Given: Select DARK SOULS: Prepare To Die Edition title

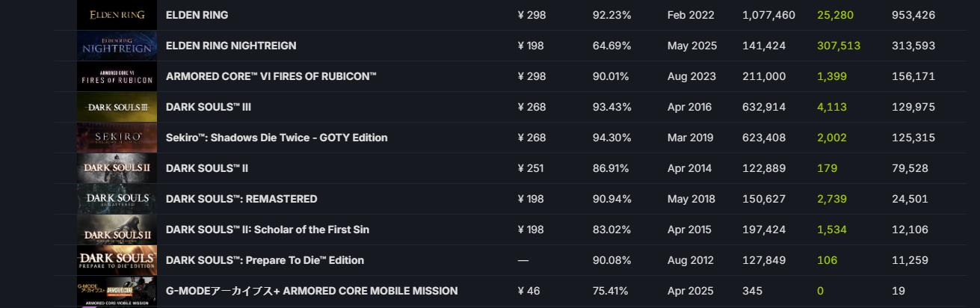Looking at the screenshot, I should coord(265,260).
